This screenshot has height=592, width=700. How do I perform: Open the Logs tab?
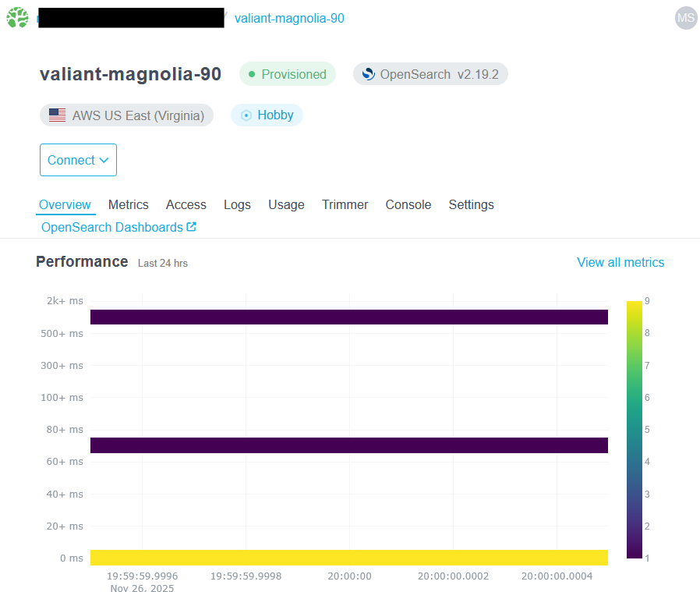237,204
